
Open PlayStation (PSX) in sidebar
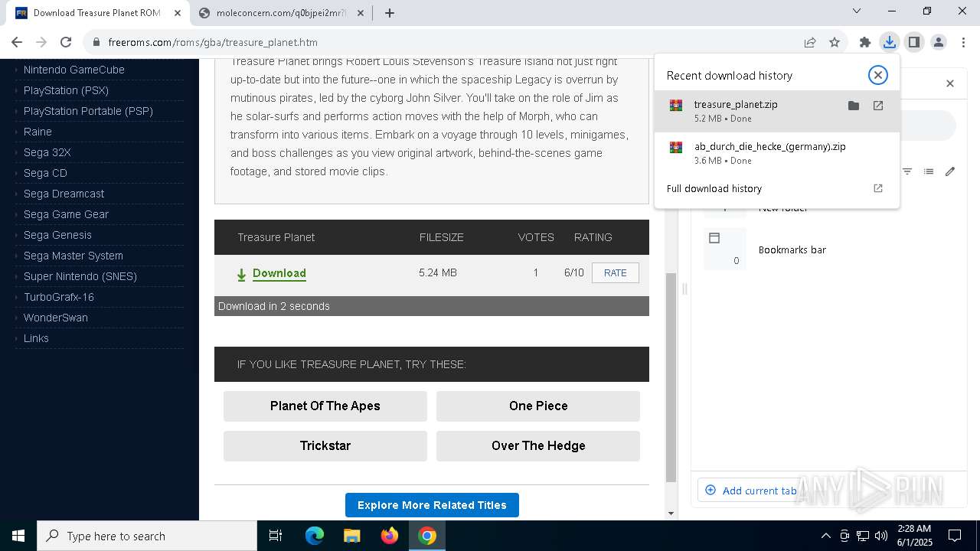(x=66, y=90)
